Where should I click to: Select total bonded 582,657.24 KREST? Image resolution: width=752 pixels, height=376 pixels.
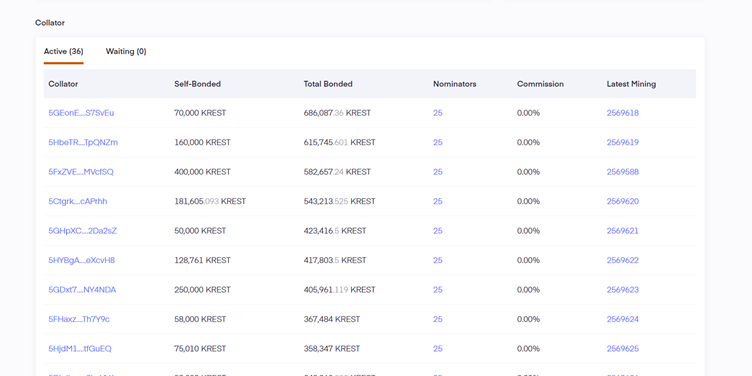tap(337, 172)
